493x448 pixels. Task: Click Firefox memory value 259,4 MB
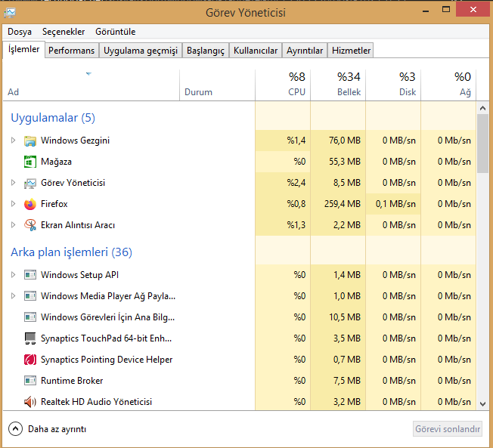[343, 204]
